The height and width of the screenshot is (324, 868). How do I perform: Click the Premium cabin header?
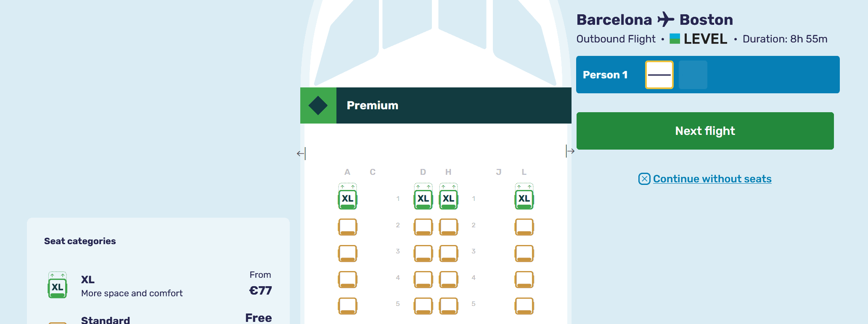pyautogui.click(x=453, y=105)
